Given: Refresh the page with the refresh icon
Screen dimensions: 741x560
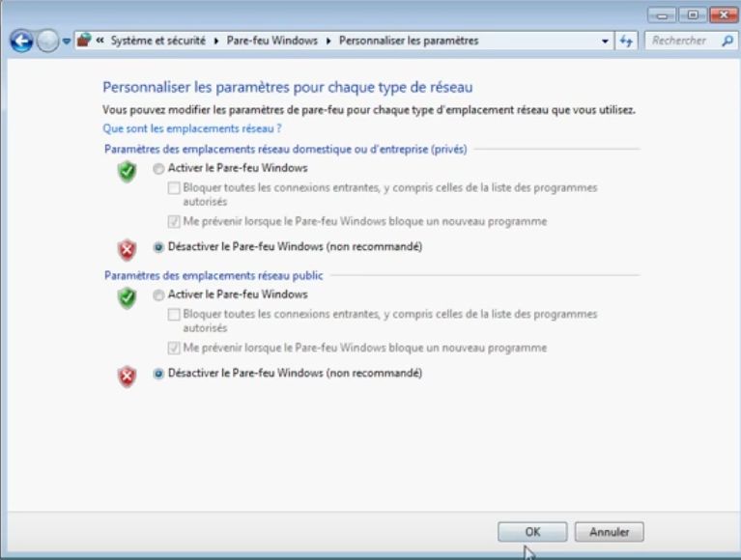Looking at the screenshot, I should pyautogui.click(x=626, y=42).
